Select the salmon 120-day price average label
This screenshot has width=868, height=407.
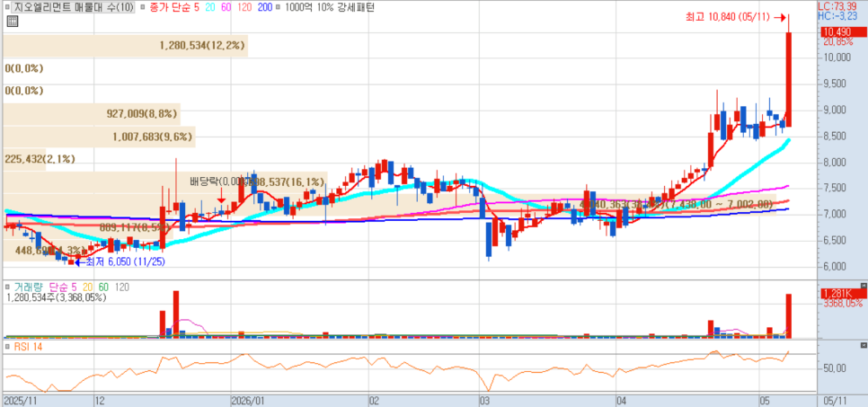click(x=245, y=8)
